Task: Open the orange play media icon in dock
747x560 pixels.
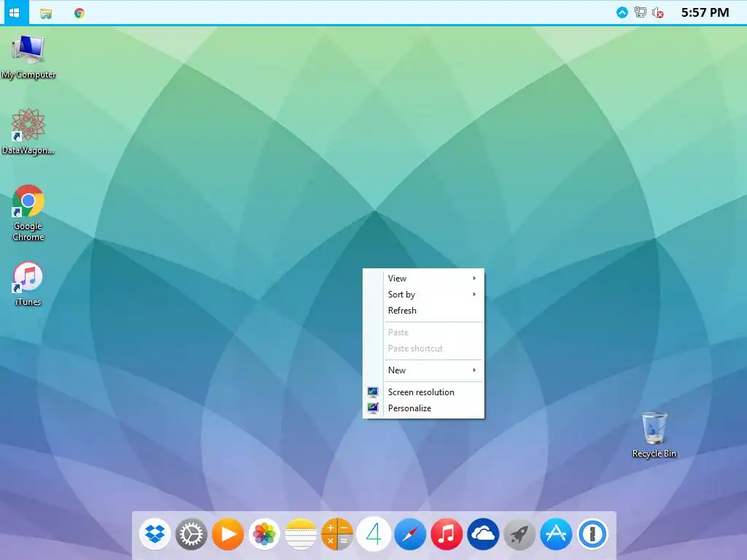Action: 228,534
